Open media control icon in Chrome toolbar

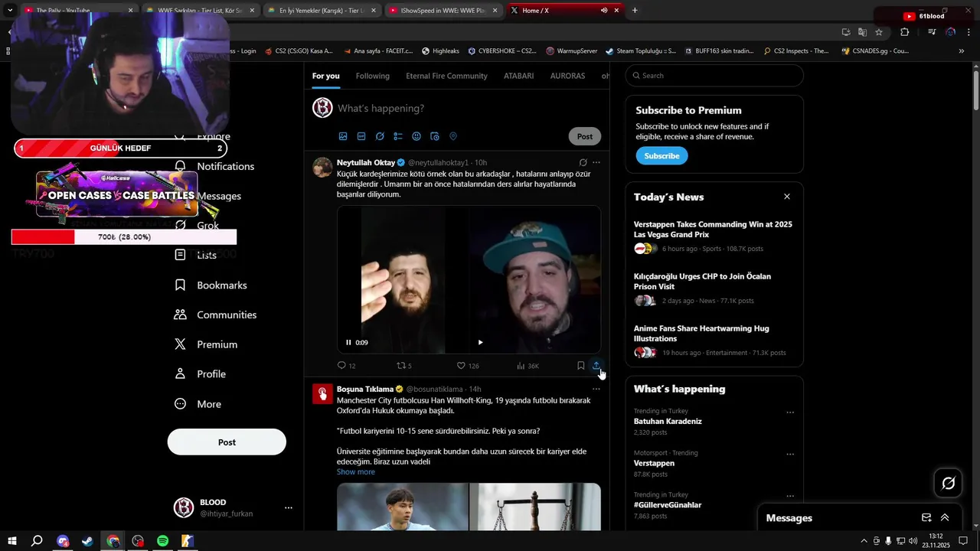pyautogui.click(x=932, y=32)
